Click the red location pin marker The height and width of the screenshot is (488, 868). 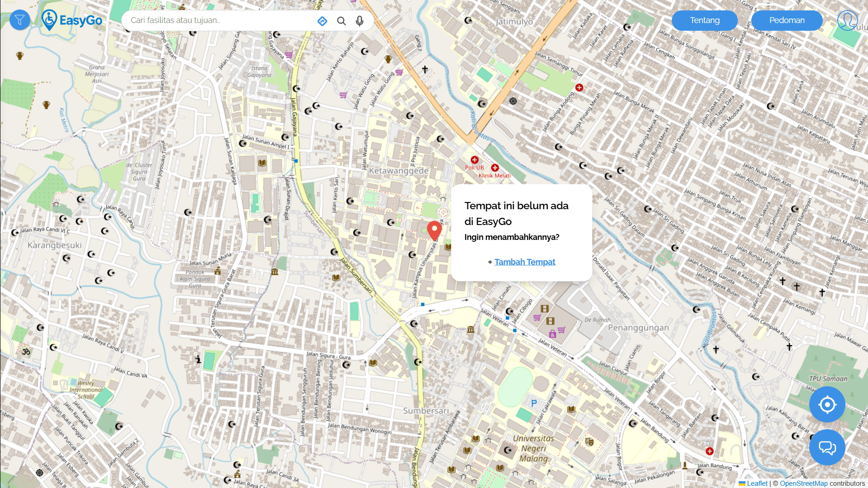[x=434, y=230]
